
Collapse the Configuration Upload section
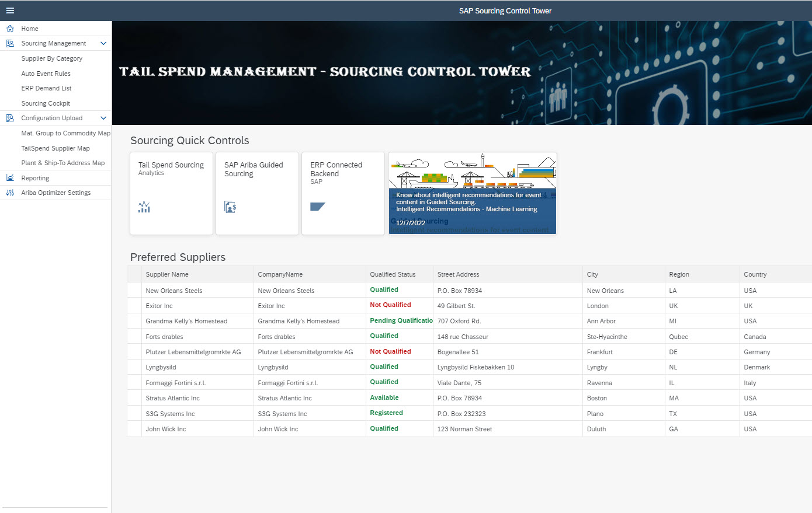(103, 118)
